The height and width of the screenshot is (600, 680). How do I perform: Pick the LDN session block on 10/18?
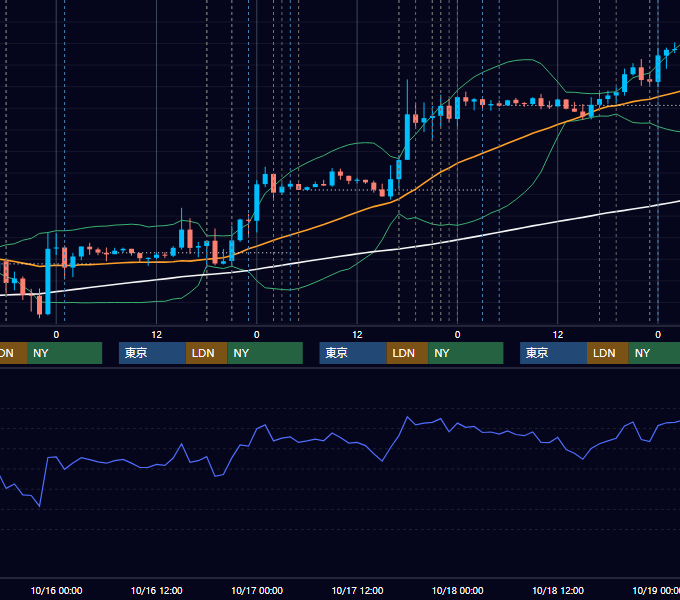tap(608, 353)
